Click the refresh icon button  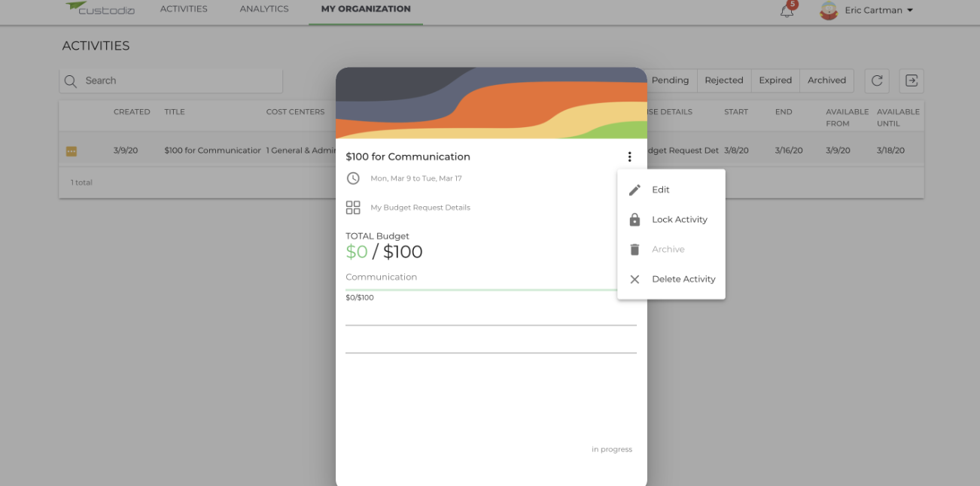coord(877,80)
